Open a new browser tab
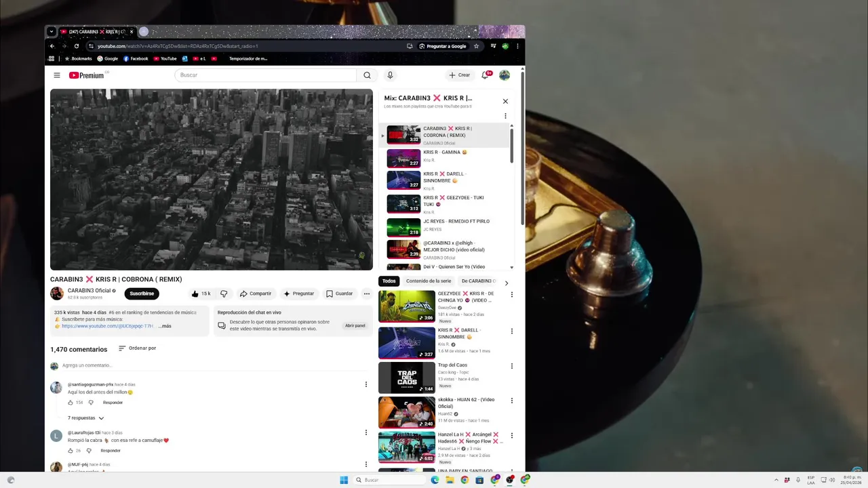The image size is (868, 488). tap(144, 32)
